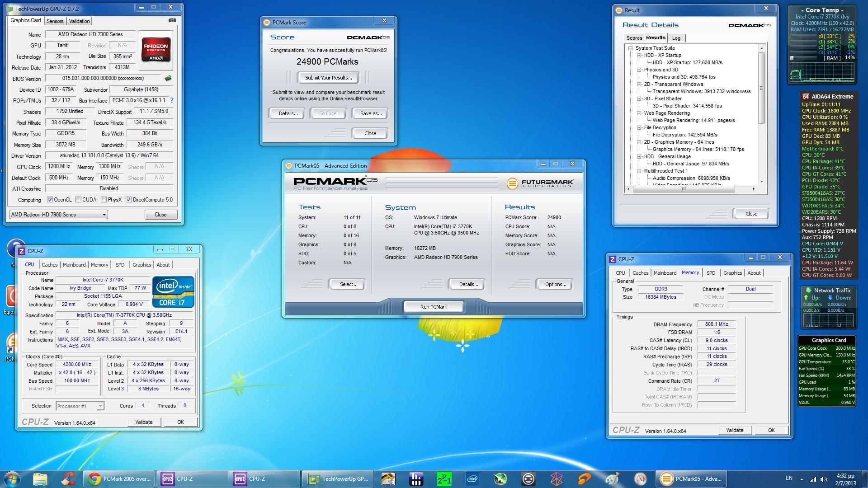The height and width of the screenshot is (488, 868).
Task: Open the Caches tab in left CPU-Z
Action: (x=50, y=265)
